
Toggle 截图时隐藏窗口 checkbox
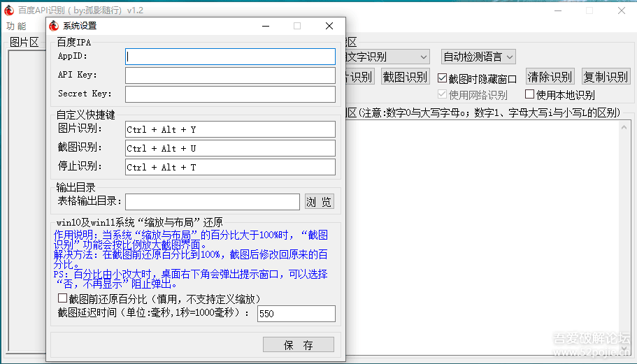[443, 78]
